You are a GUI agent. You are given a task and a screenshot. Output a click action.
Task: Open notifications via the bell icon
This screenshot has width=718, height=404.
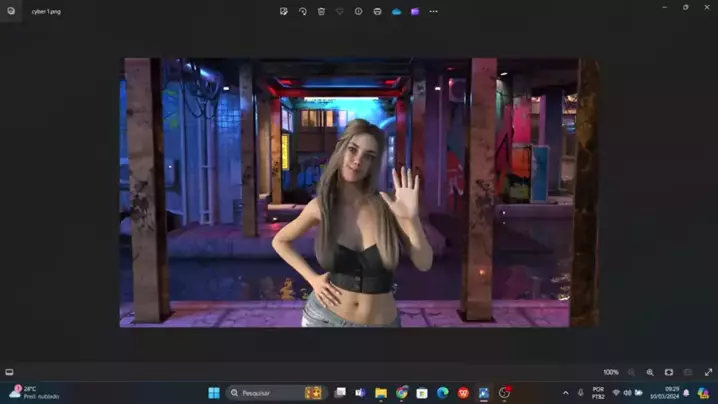686,393
